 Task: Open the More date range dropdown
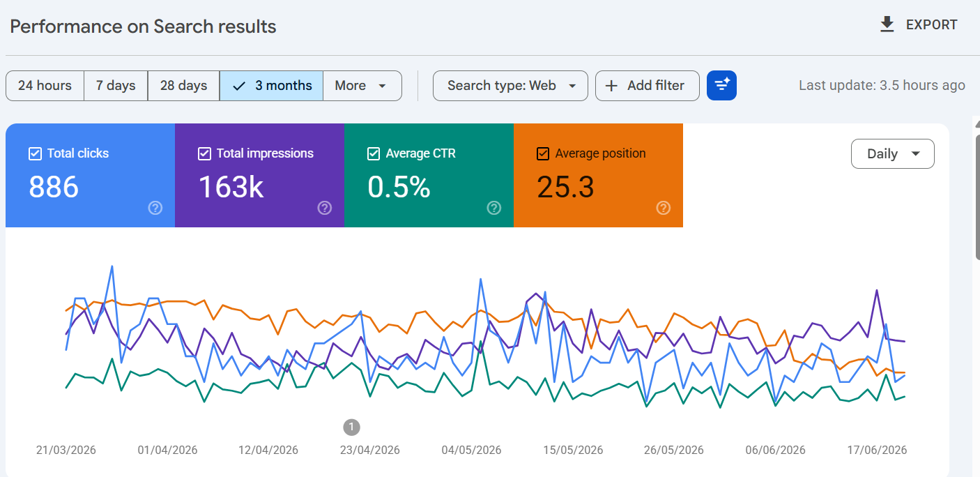click(362, 86)
